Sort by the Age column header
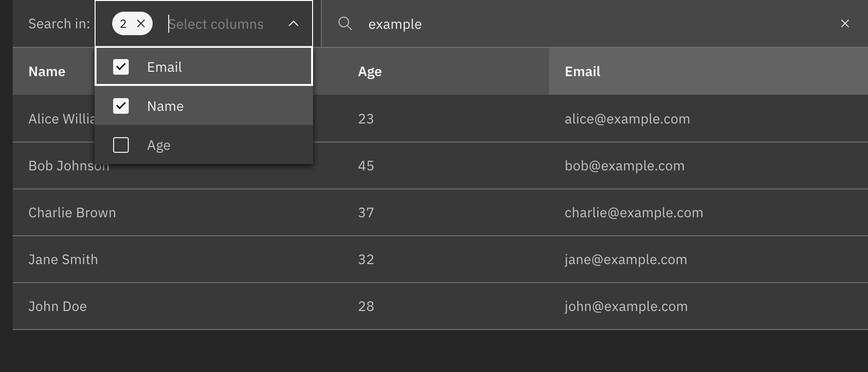868x372 pixels. pos(370,71)
